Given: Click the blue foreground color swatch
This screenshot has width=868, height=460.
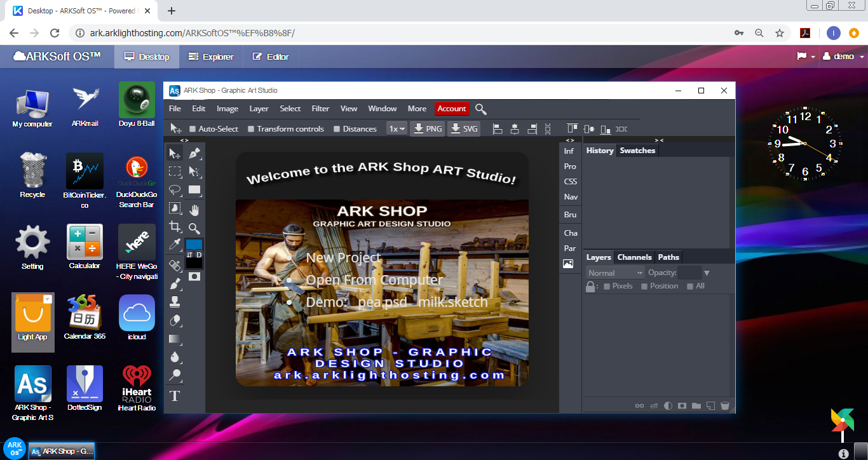Looking at the screenshot, I should [194, 245].
